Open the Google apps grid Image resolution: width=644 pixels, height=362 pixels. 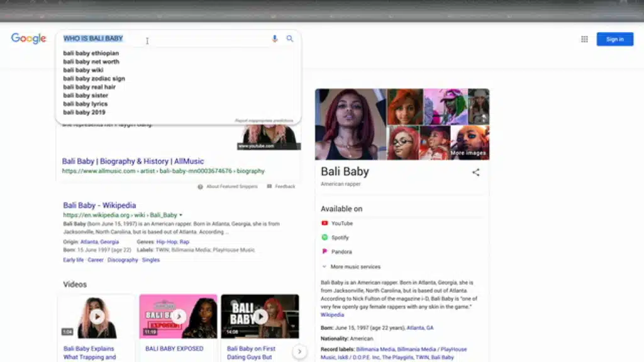(584, 39)
